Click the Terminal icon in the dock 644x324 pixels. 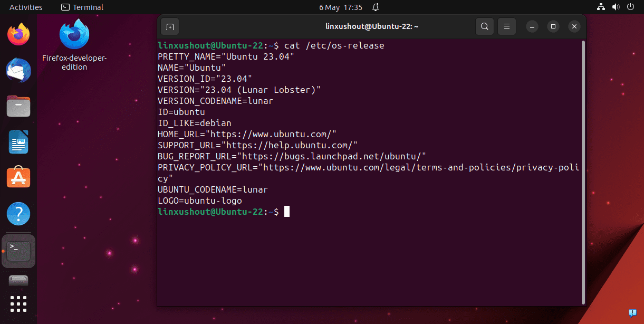point(18,251)
